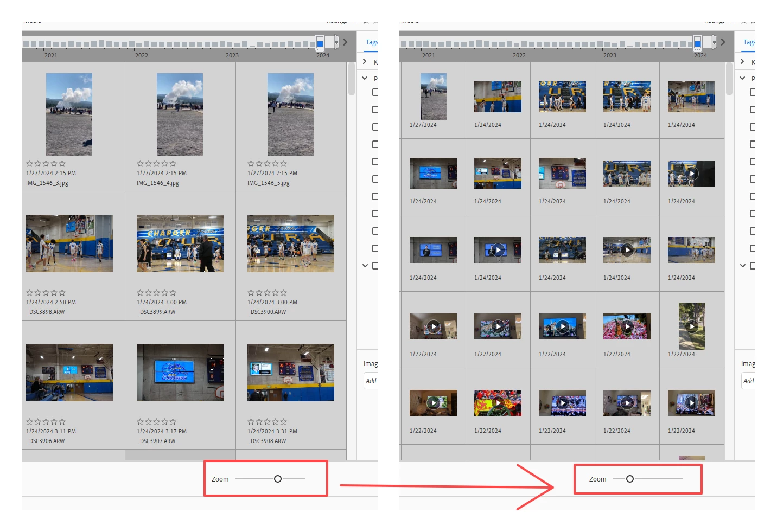Click file name _DSC3900.ARW

267,312
